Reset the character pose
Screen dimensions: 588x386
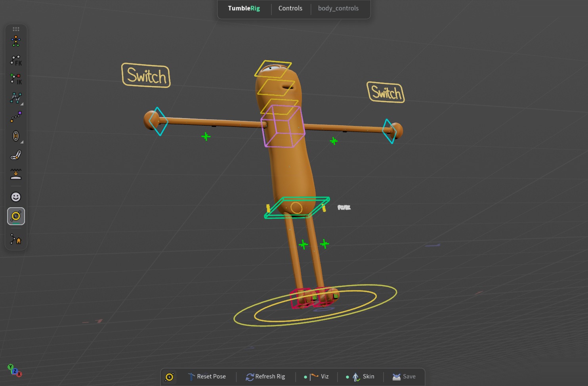click(207, 376)
